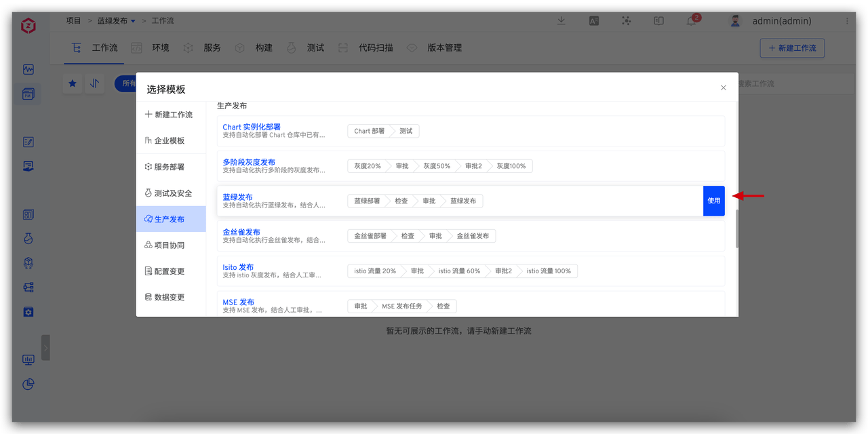Viewport: 868px width, 434px height.
Task: Click the 使用 button for 蓝绿发布 template
Action: tap(713, 201)
